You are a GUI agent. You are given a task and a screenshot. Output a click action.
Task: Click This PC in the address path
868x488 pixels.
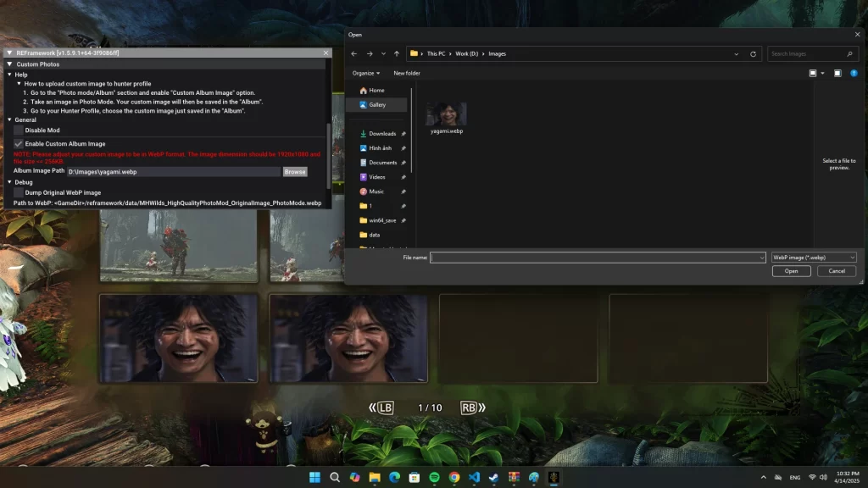tap(436, 53)
